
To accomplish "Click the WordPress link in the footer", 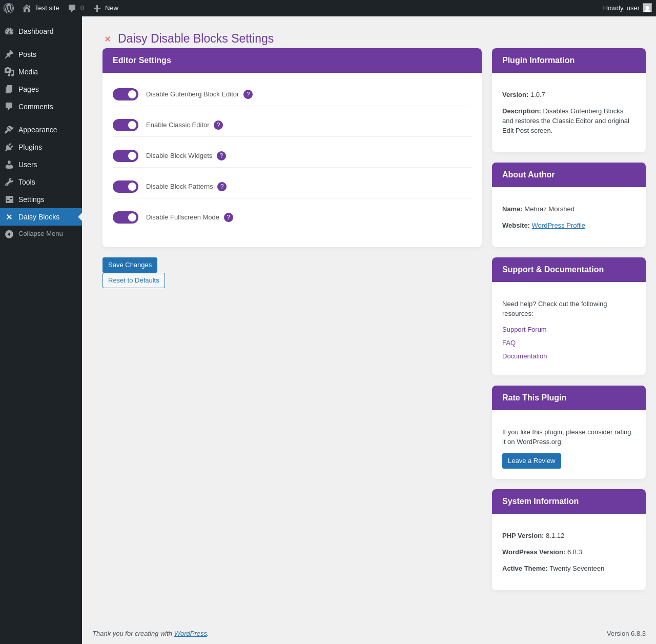I will click(191, 634).
